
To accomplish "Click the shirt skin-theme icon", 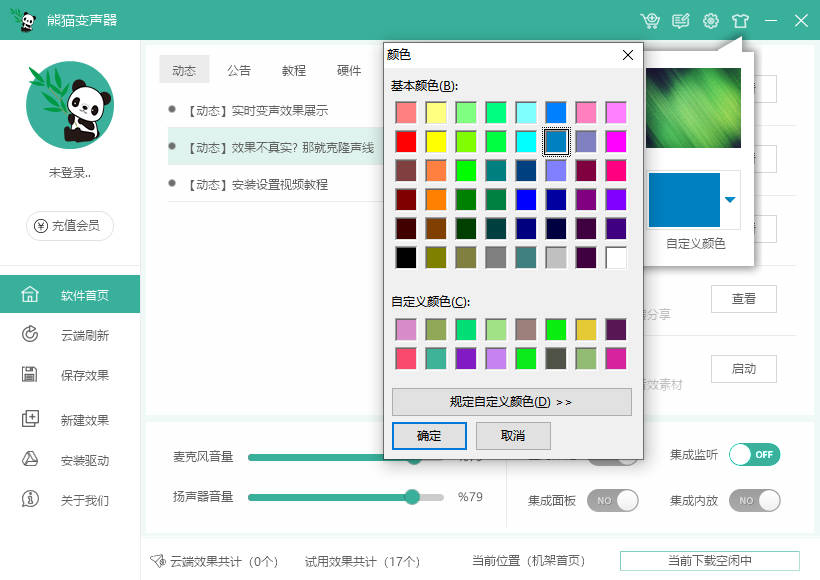I will pyautogui.click(x=740, y=20).
